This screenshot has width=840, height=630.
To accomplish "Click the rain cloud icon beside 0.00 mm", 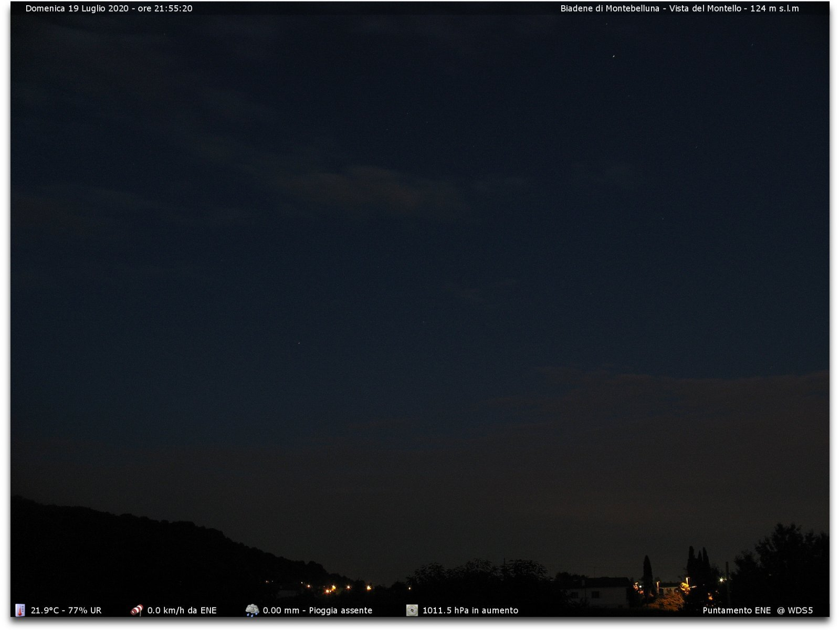I will coord(252,610).
